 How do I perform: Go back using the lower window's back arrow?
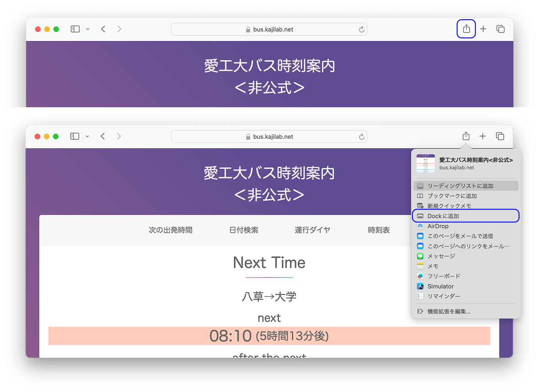[103, 136]
